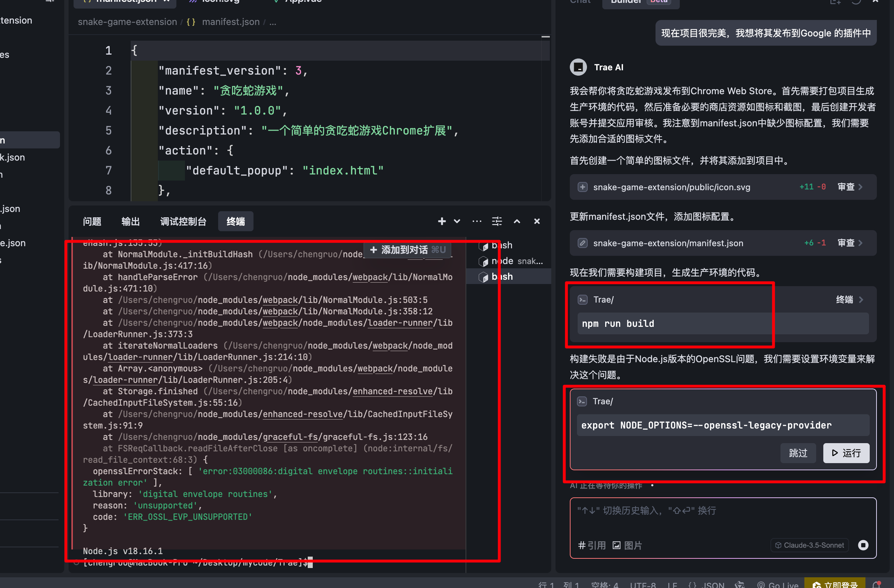The width and height of the screenshot is (894, 588).
Task: Open new terminal profile dropdown arrow
Action: pos(457,221)
